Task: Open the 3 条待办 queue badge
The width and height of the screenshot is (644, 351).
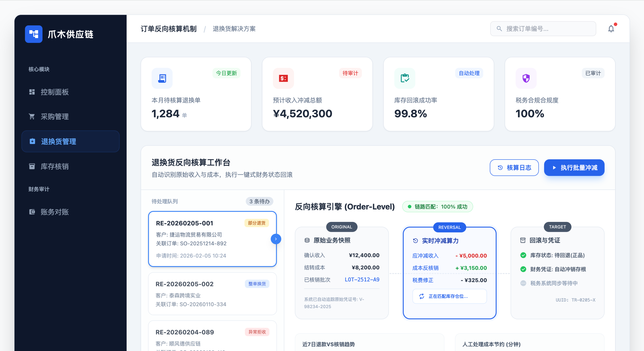Action: click(259, 201)
